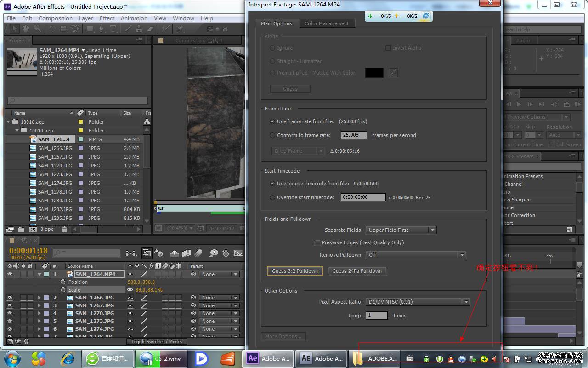Click the New Composition icon
588x368 pixels.
(33, 229)
